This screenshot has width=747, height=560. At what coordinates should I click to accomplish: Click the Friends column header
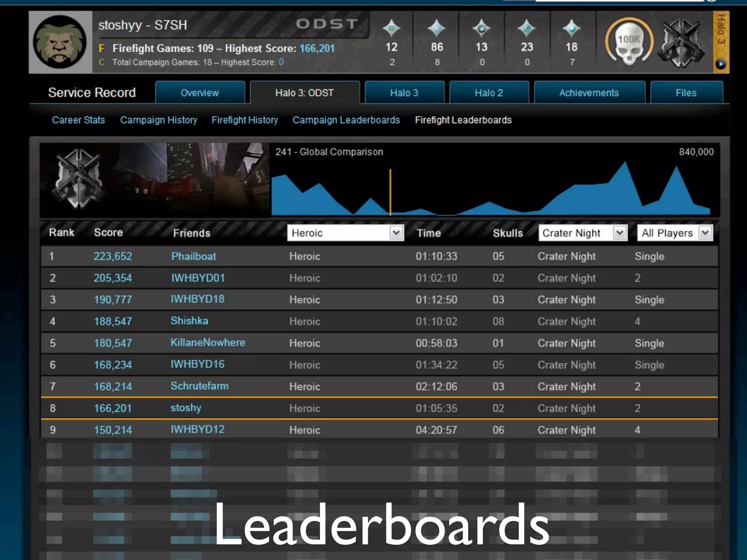[191, 233]
